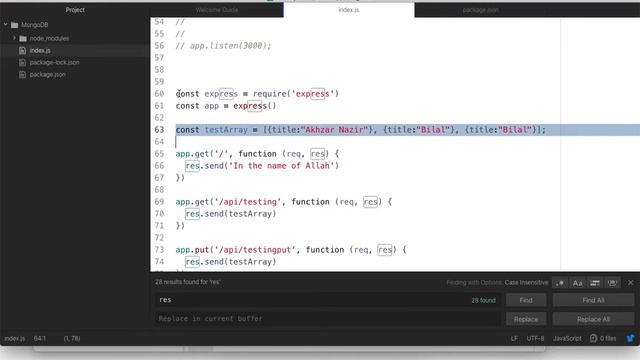Screen dimensions: 640x360
Task: Open package-lock.json in the tree view
Action: [55, 62]
